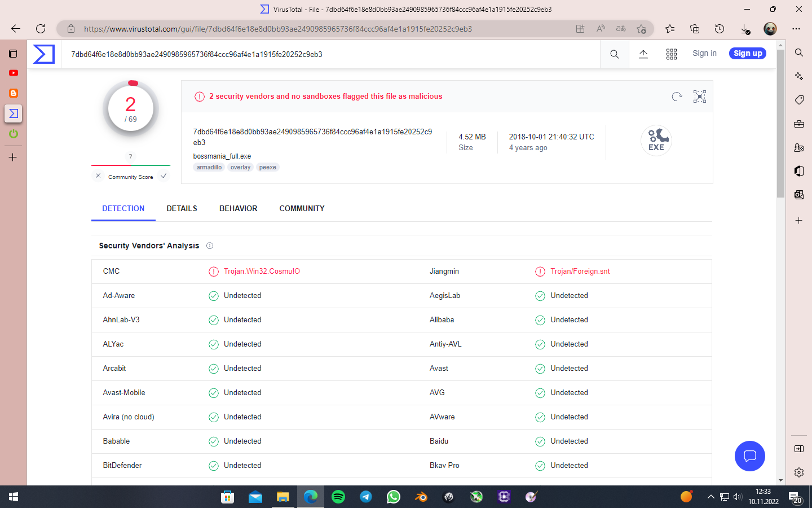This screenshot has height=508, width=812.
Task: Open Telegram from the taskbar
Action: pyautogui.click(x=366, y=497)
